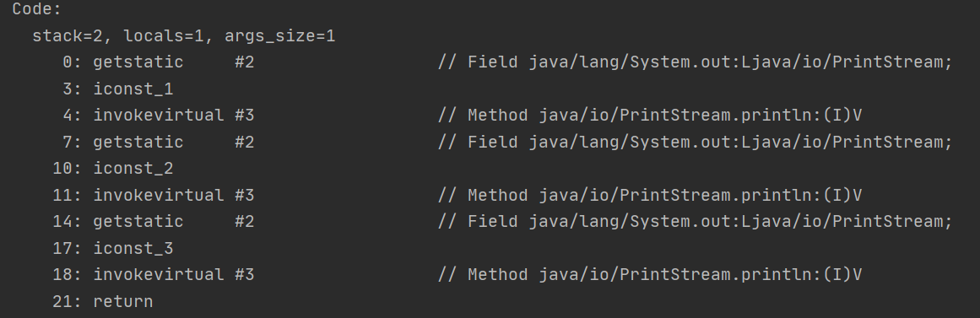The height and width of the screenshot is (318, 980).
Task: Click the 'stack=2' text
Action: (68, 36)
